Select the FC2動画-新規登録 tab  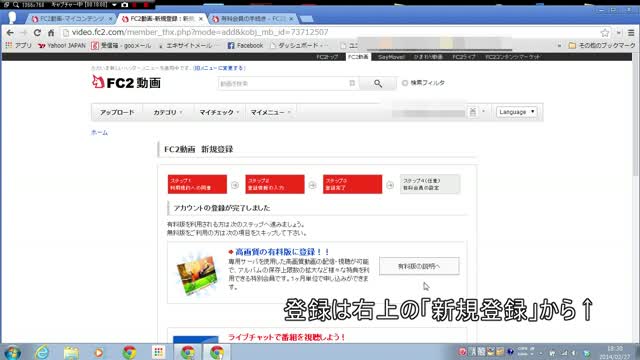pyautogui.click(x=162, y=19)
